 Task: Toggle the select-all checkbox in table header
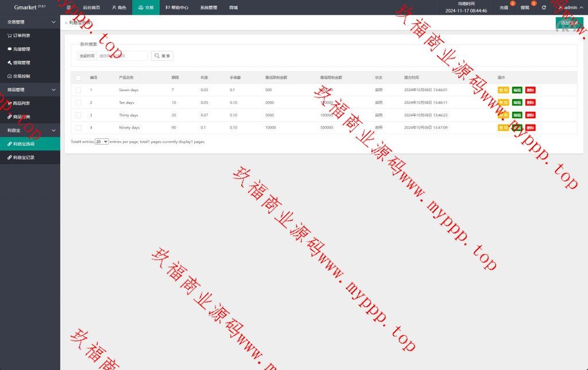click(78, 77)
